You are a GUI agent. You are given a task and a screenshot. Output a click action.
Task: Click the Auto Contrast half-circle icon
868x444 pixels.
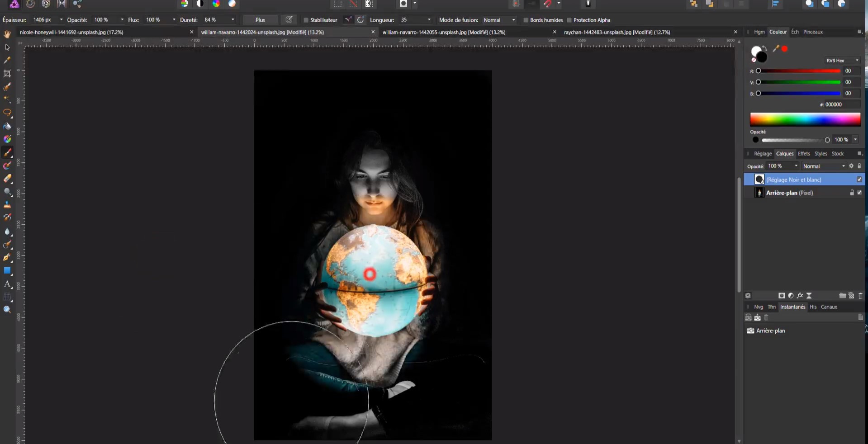coord(200,4)
